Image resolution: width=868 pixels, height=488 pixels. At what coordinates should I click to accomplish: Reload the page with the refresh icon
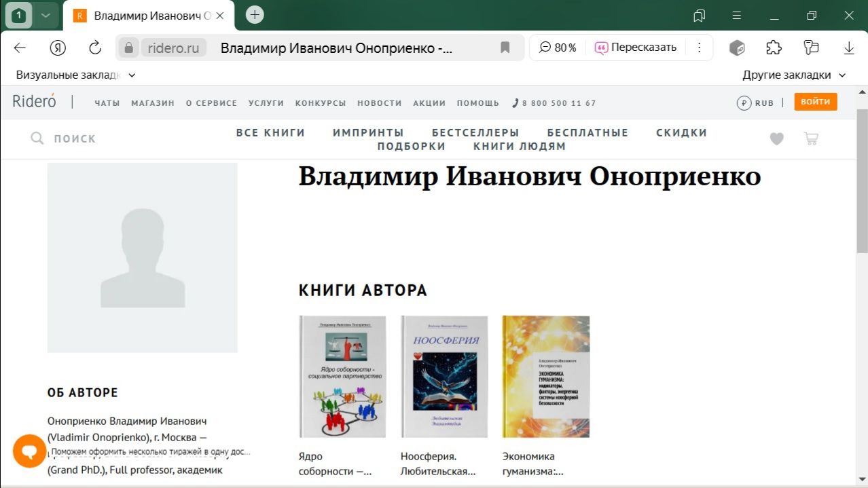point(95,48)
